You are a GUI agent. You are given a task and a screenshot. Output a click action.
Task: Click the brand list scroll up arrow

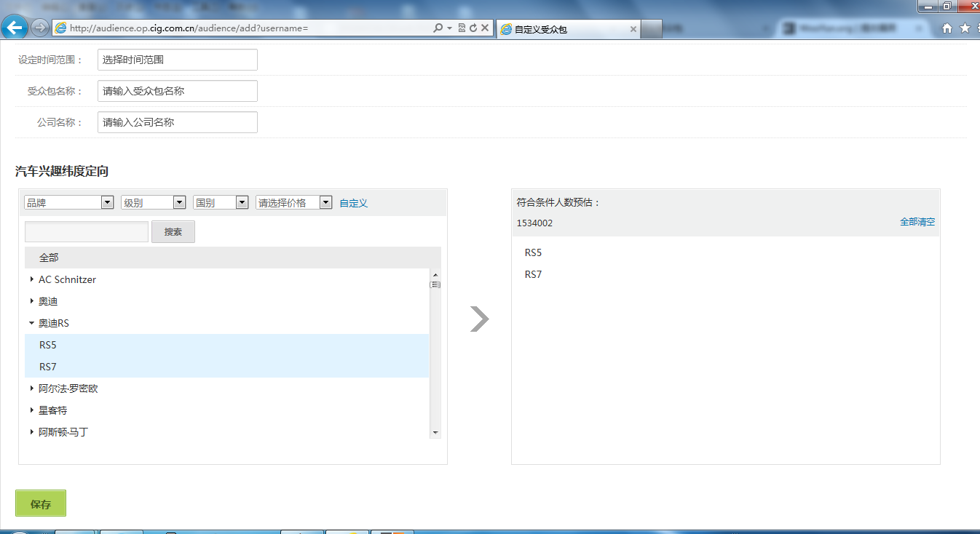(435, 275)
